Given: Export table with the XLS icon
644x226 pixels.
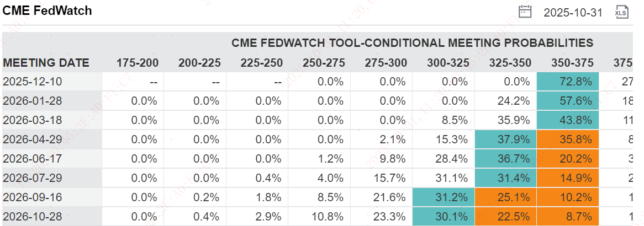Looking at the screenshot, I should pyautogui.click(x=622, y=12).
